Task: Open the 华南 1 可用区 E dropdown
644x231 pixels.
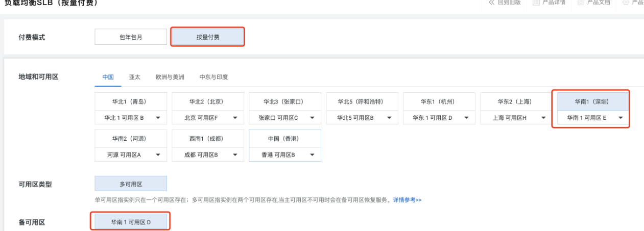Action: coord(621,118)
